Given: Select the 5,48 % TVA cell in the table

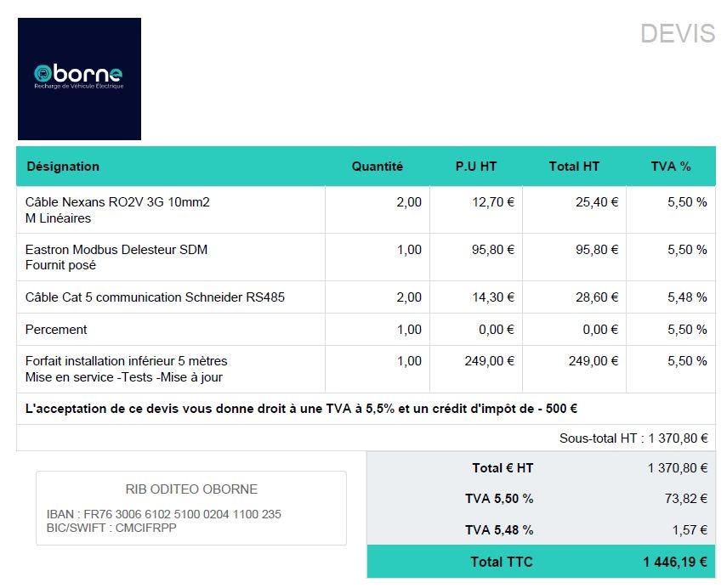Looking at the screenshot, I should click(x=687, y=297).
